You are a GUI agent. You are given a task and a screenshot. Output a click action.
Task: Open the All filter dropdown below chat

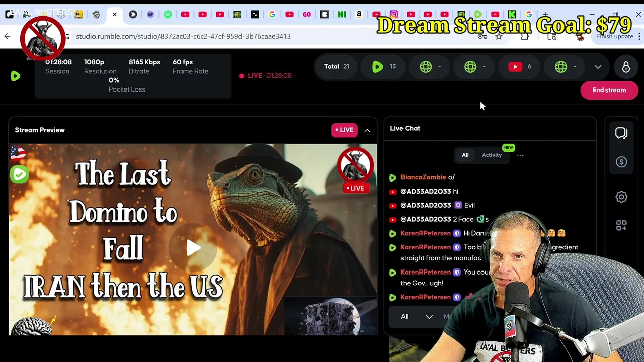click(x=417, y=317)
